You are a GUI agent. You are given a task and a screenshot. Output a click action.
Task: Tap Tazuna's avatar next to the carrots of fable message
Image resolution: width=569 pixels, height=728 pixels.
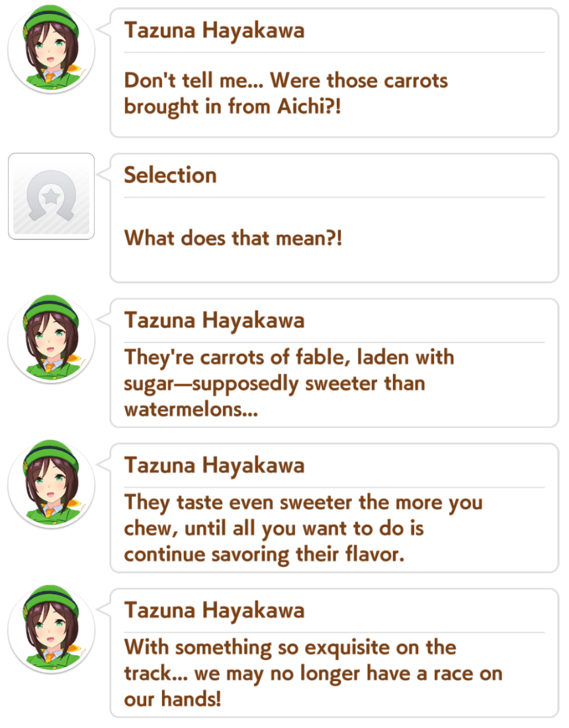point(52,339)
